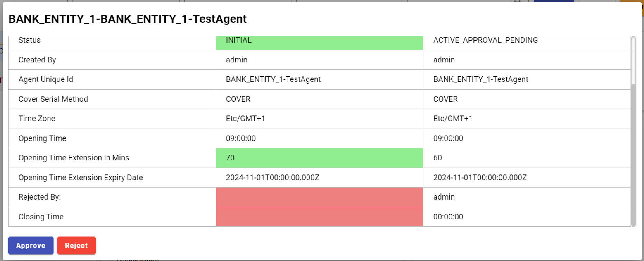
Task: Click the Agent Unique Id label
Action: 46,79
